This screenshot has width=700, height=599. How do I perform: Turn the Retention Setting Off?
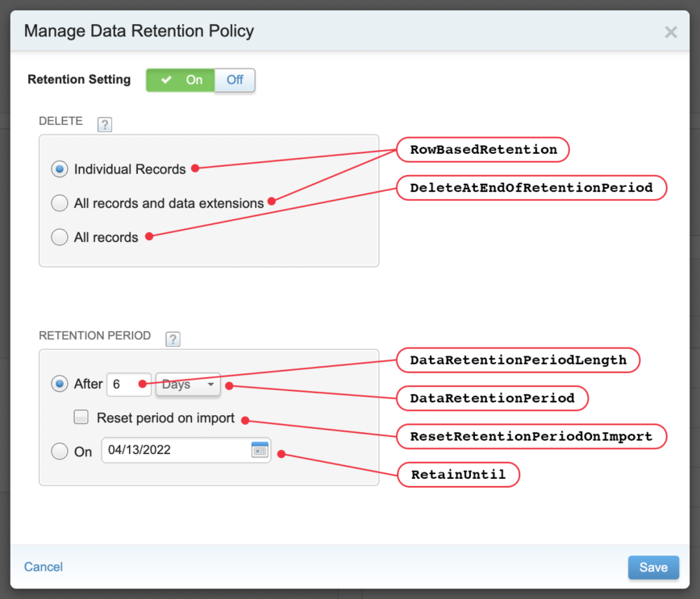coord(235,80)
